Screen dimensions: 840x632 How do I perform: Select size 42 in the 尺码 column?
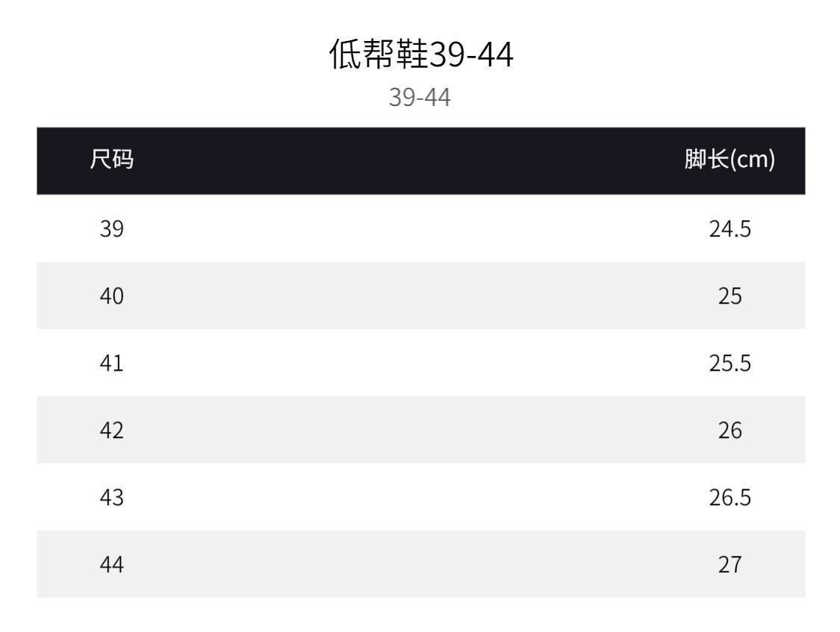(x=112, y=431)
